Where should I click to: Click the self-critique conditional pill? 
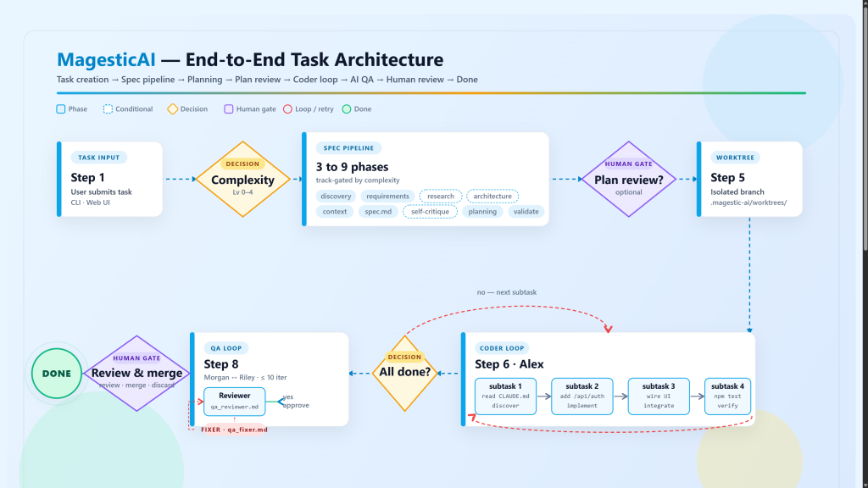point(430,211)
